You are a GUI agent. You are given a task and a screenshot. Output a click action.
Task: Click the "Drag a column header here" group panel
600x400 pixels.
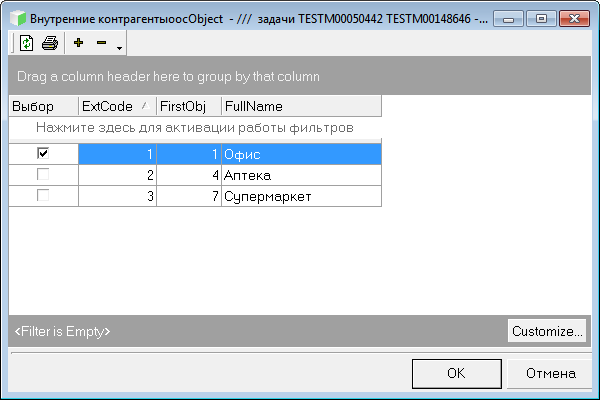coord(300,76)
